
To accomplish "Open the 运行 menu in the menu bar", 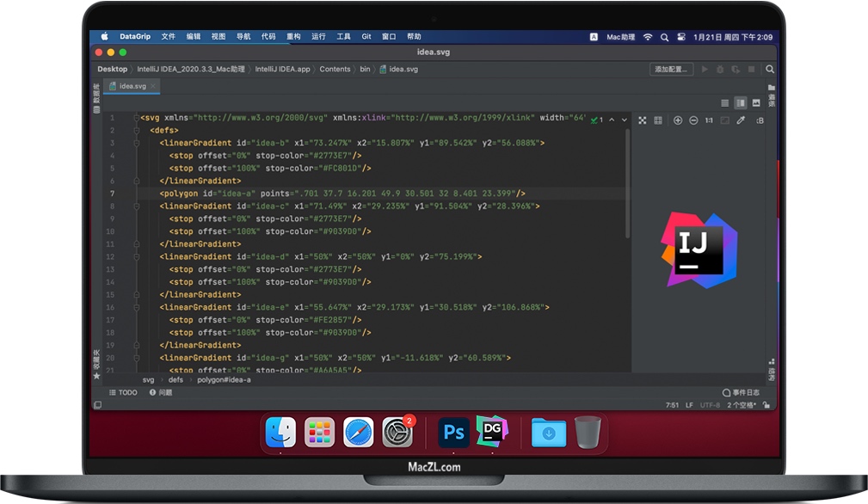I will point(319,36).
